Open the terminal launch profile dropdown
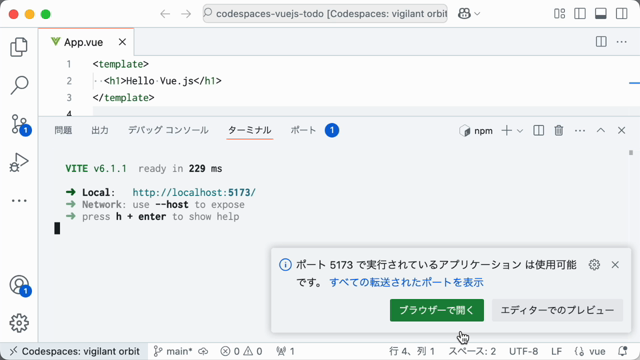This screenshot has height=360, width=640. (x=520, y=131)
